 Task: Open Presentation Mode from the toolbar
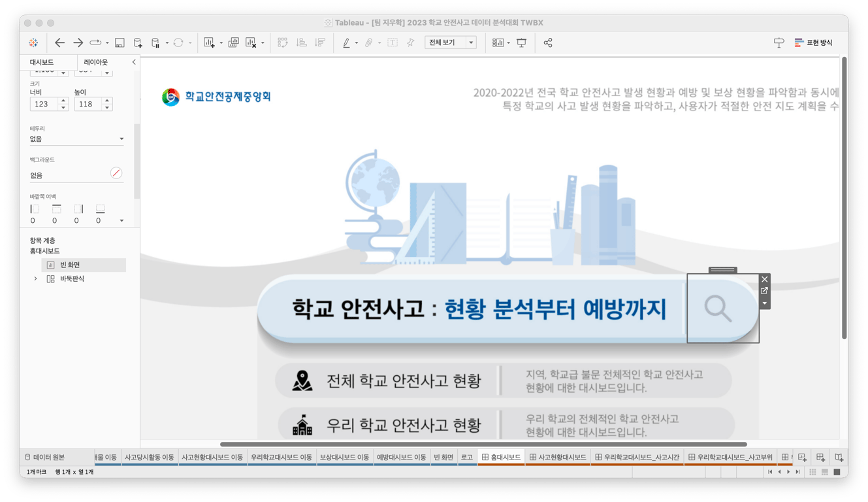[x=522, y=42]
